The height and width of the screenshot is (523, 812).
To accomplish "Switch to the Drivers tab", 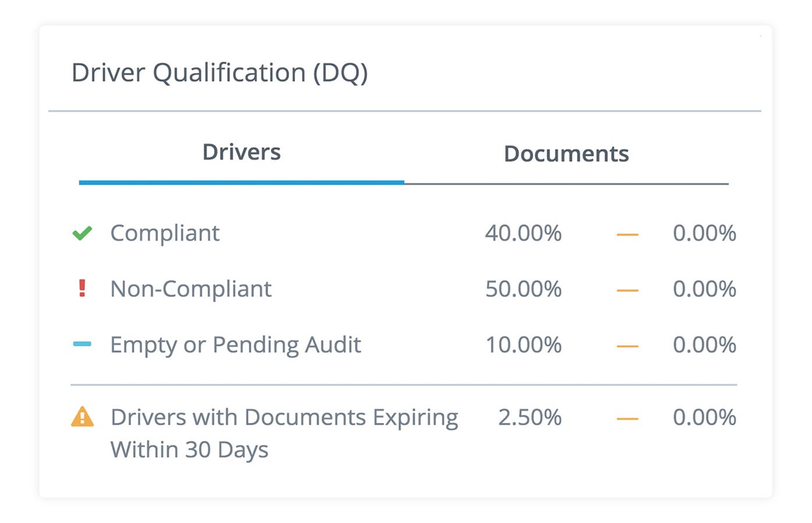I will pos(241,153).
